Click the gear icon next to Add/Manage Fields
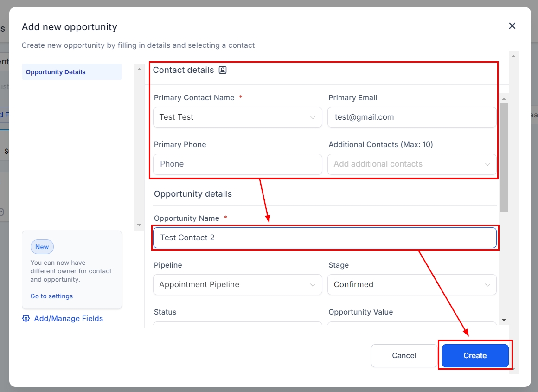 [x=26, y=318]
